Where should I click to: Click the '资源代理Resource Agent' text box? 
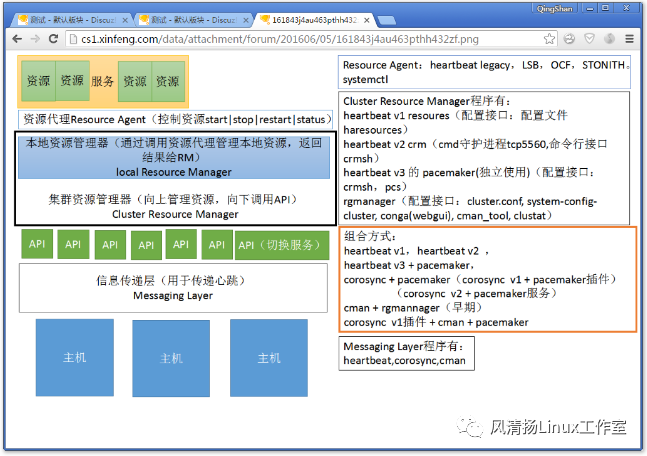point(175,120)
